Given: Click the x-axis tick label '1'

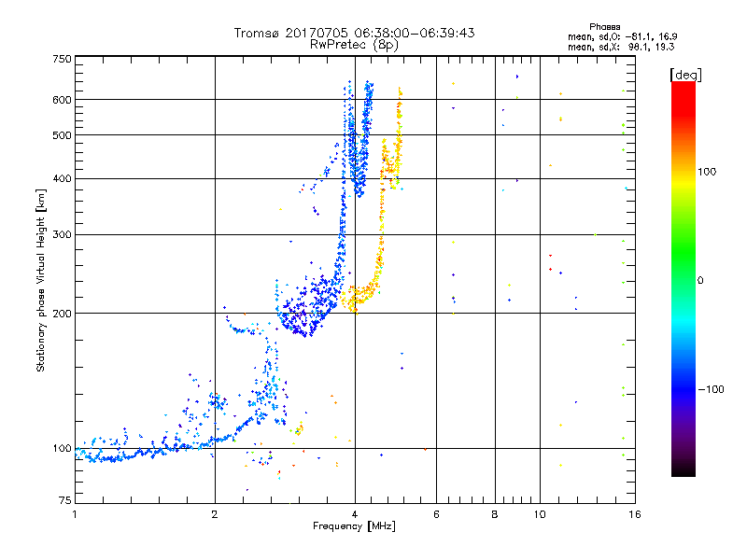Looking at the screenshot, I should pos(75,514).
